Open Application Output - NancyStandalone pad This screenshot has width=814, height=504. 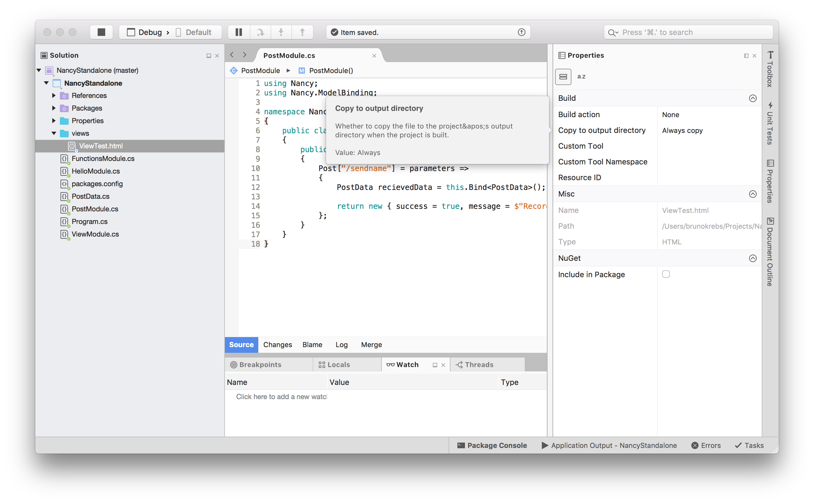point(609,445)
